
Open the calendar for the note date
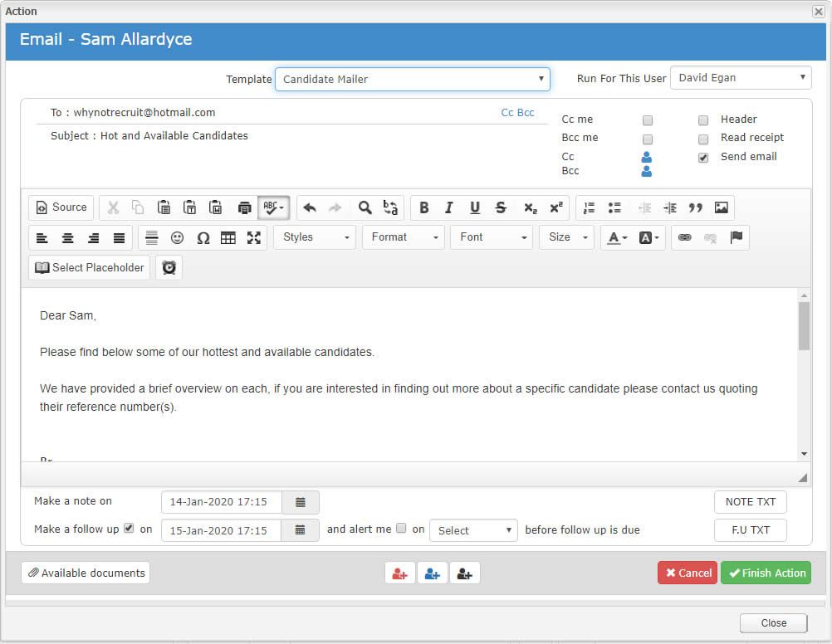pyautogui.click(x=301, y=502)
